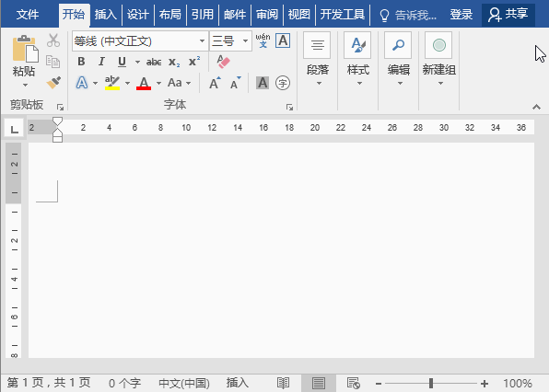Apply character border icon

[283, 40]
